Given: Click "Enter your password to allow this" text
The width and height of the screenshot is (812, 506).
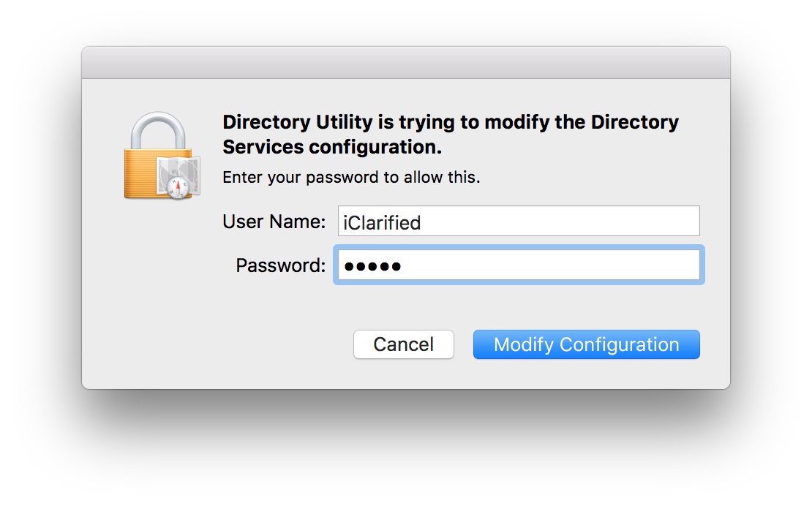Looking at the screenshot, I should point(351,178).
